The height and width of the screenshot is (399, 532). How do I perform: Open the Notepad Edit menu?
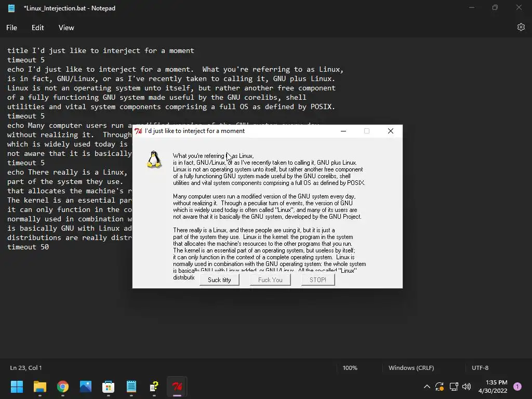point(37,28)
